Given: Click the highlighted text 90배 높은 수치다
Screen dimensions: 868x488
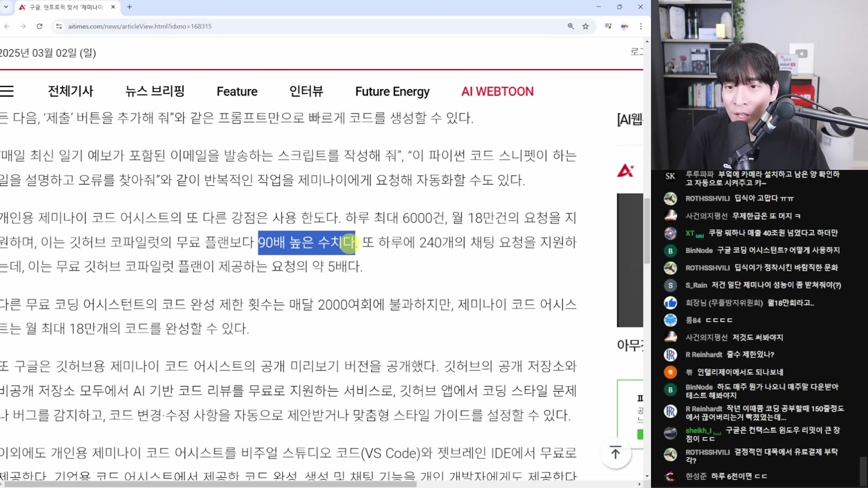Looking at the screenshot, I should pos(307,243).
